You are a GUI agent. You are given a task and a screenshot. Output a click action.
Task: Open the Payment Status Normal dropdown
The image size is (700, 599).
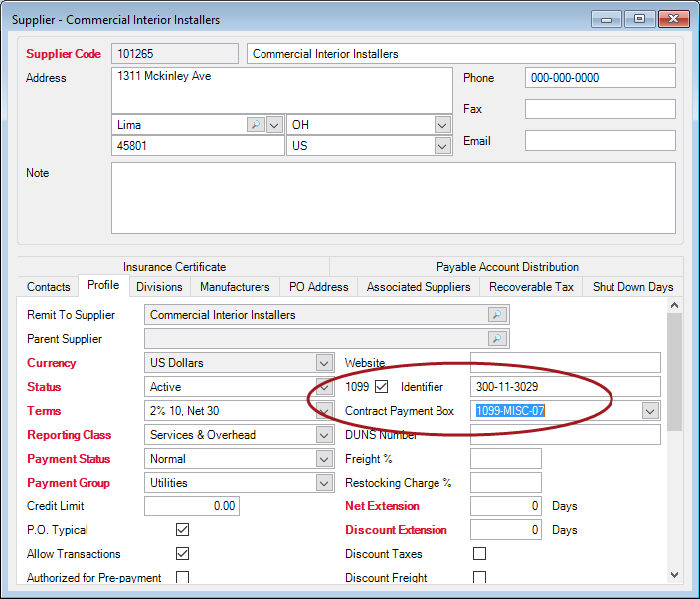tap(324, 459)
